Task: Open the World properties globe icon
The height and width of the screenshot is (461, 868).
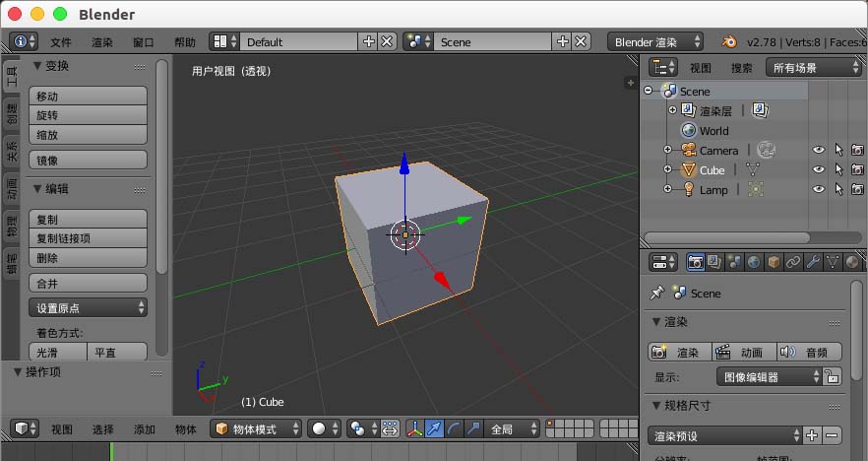Action: (x=754, y=262)
